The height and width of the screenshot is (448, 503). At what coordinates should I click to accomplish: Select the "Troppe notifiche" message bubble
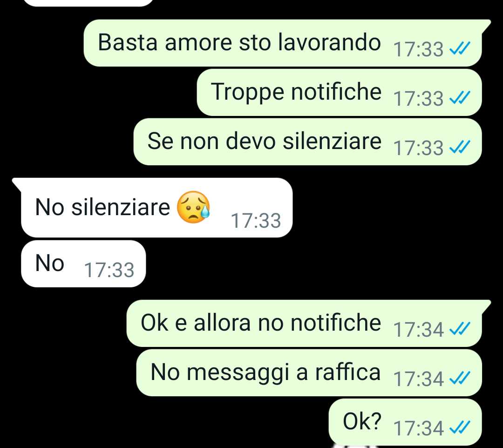click(x=339, y=92)
